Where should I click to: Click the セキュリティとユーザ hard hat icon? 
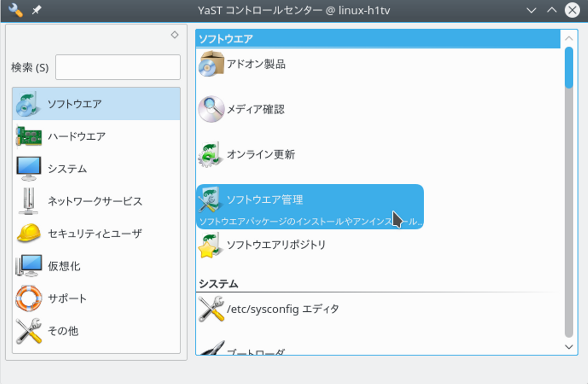(28, 233)
